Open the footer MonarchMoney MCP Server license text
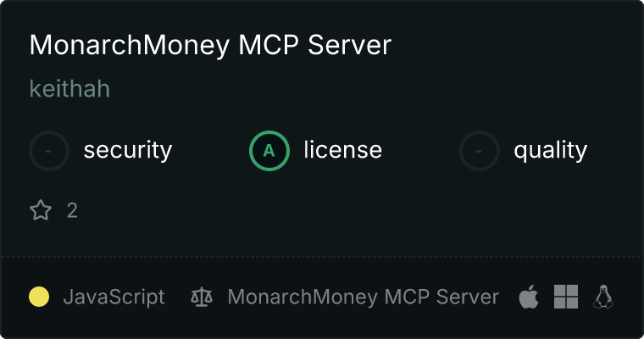The image size is (644, 339). pos(363,297)
